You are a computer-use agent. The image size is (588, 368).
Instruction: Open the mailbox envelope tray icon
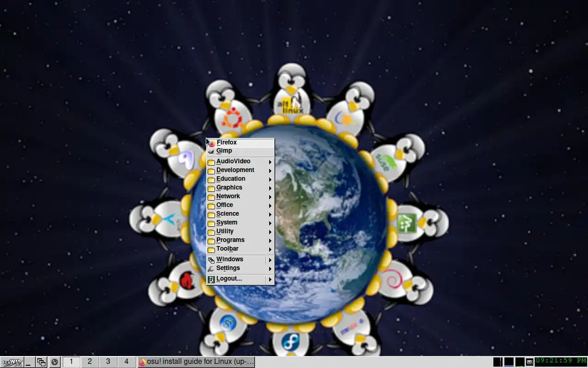[x=530, y=362]
